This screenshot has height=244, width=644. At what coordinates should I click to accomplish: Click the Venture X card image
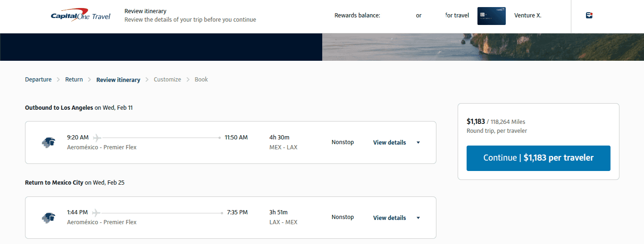pos(491,16)
